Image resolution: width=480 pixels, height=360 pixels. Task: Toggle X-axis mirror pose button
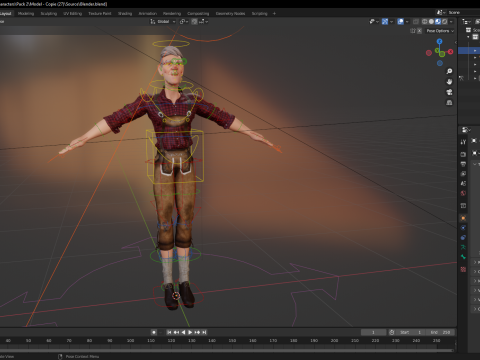(x=420, y=31)
